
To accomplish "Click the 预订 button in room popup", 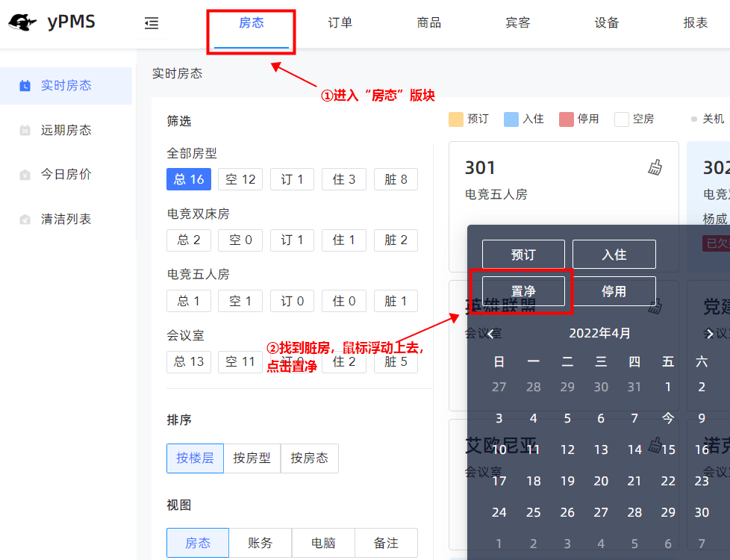I will (523, 255).
